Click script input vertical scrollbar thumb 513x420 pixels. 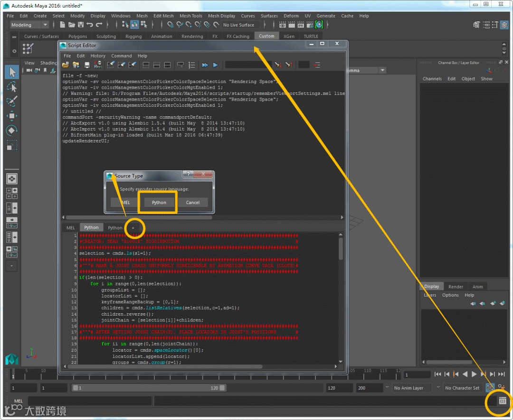tap(341, 248)
